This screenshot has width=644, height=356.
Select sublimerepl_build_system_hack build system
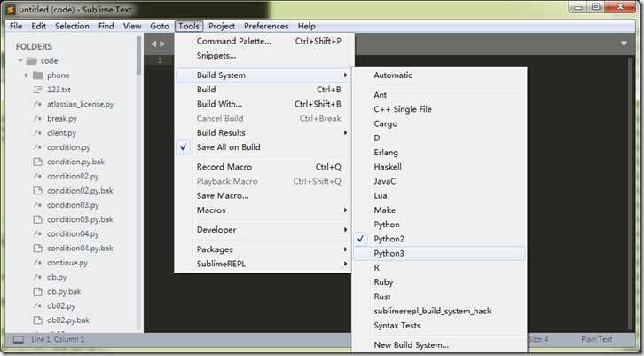click(439, 312)
